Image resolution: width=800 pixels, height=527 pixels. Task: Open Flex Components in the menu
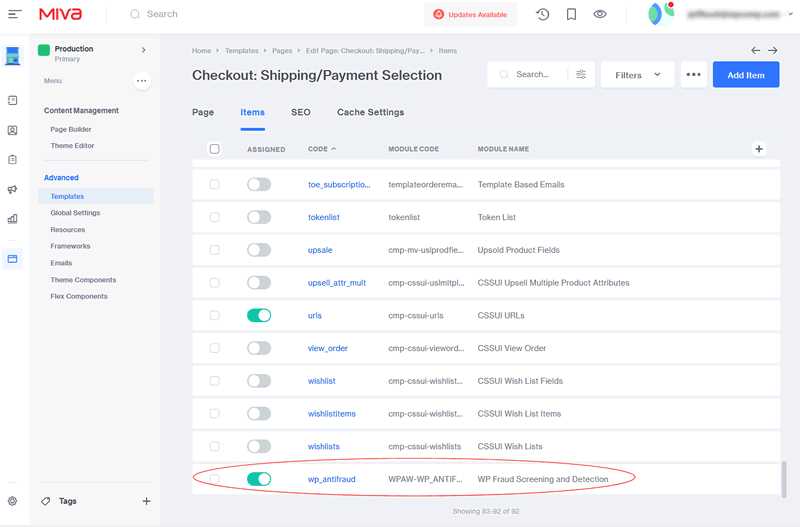[79, 296]
